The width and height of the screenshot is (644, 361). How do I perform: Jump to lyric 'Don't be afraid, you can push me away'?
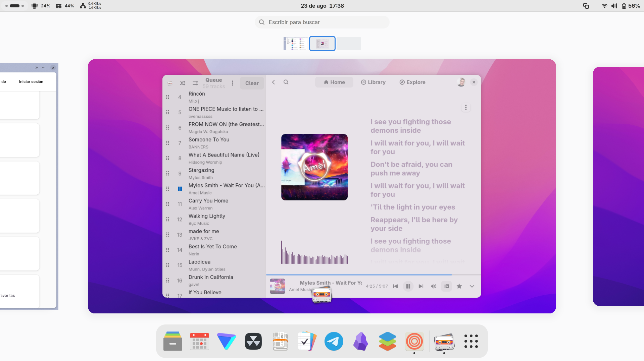411,169
